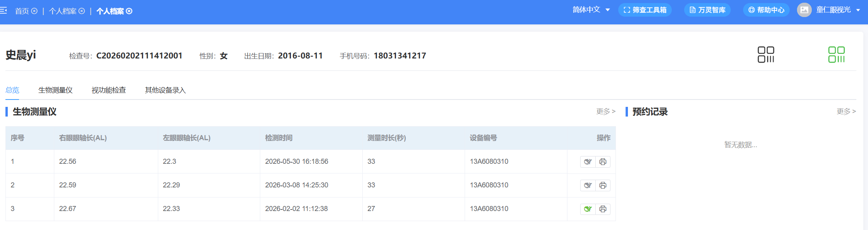Expand the 童仁眼视光 account dropdown arrow

(x=858, y=10)
